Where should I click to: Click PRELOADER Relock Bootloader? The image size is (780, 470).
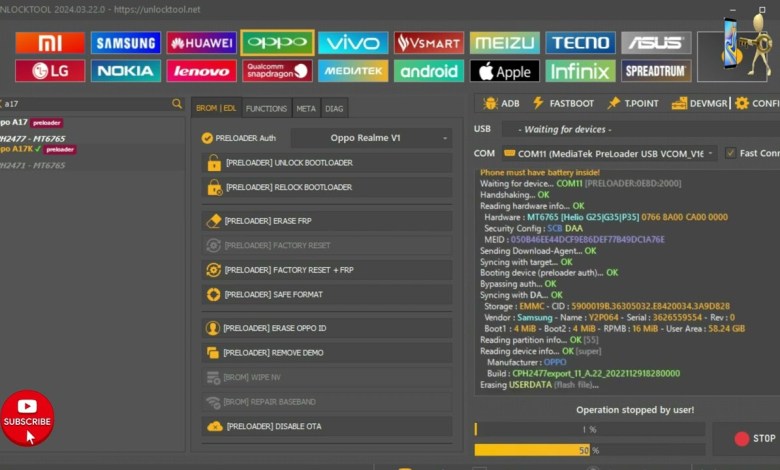[327, 188]
